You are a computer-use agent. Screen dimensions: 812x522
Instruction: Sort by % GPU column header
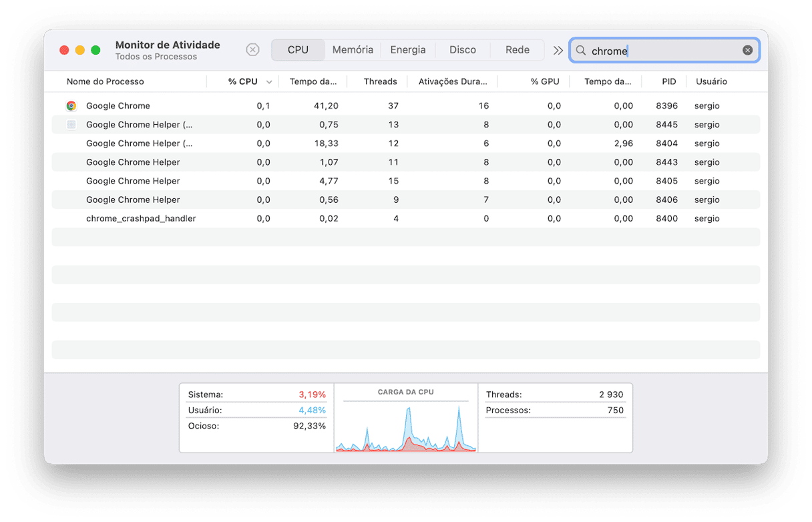(545, 81)
